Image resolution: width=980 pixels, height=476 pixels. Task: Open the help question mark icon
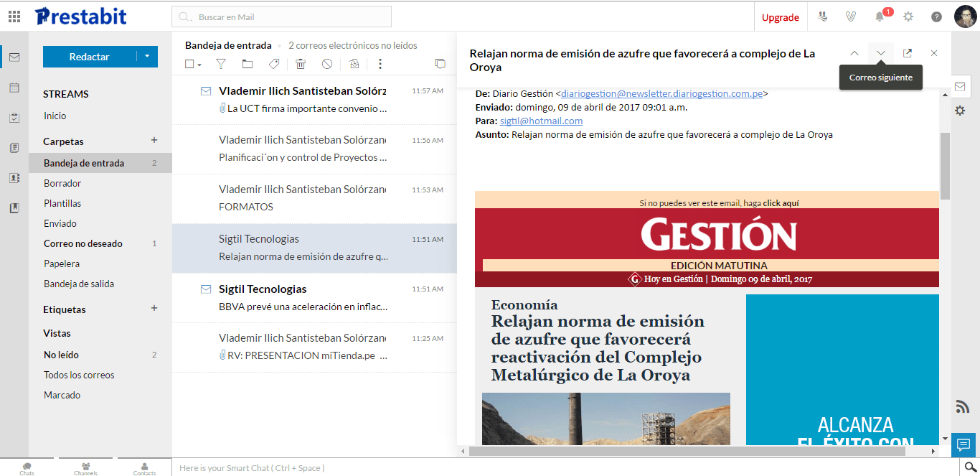[936, 17]
